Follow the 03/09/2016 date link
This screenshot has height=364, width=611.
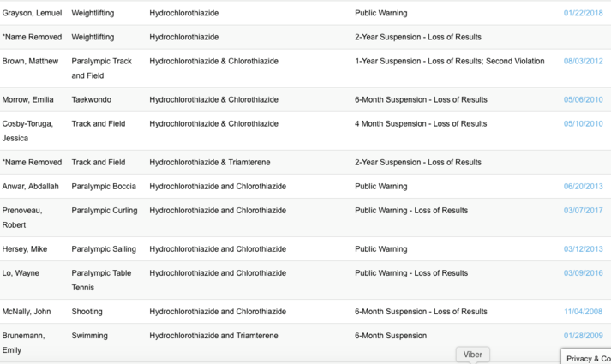click(583, 273)
